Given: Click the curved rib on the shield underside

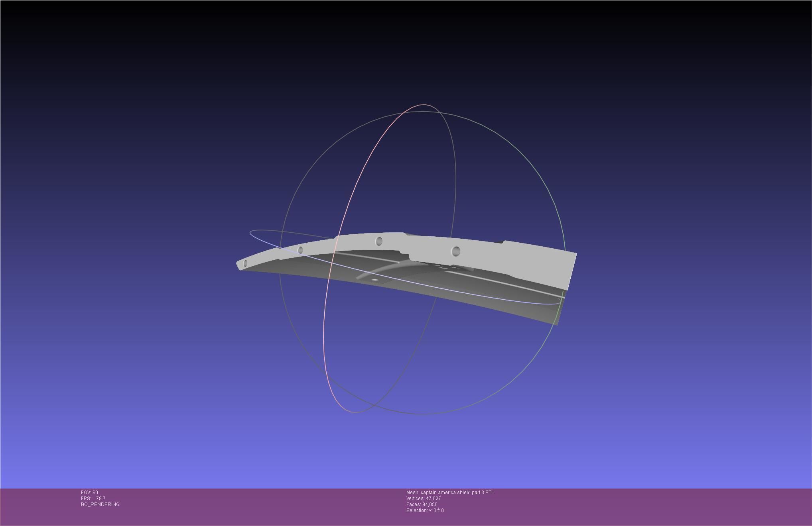Looking at the screenshot, I should [x=383, y=268].
